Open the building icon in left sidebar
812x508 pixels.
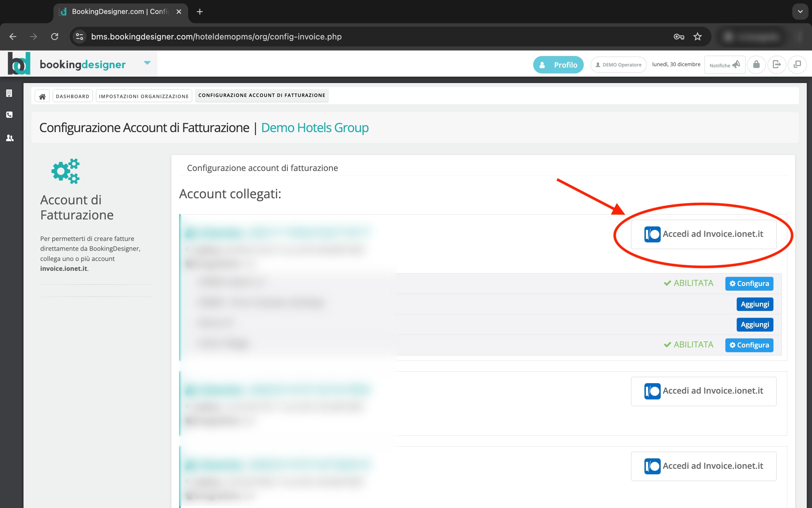[x=9, y=93]
